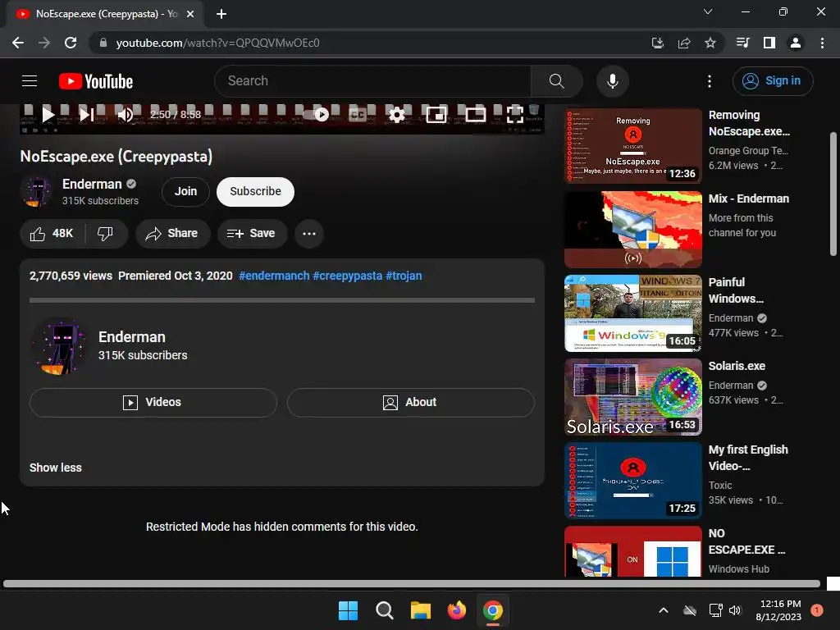Open Enderman channel avatar beside title
This screenshot has width=840, height=630.
(36, 190)
